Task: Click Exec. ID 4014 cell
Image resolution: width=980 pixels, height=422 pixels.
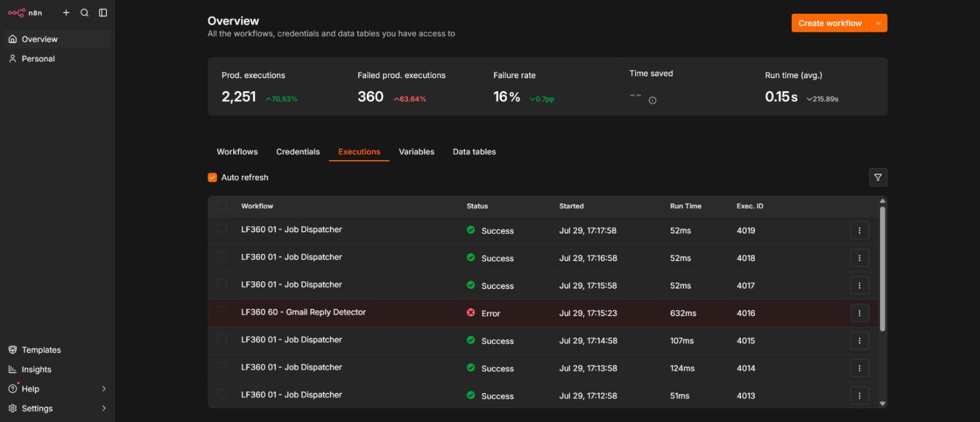Action: coord(746,368)
